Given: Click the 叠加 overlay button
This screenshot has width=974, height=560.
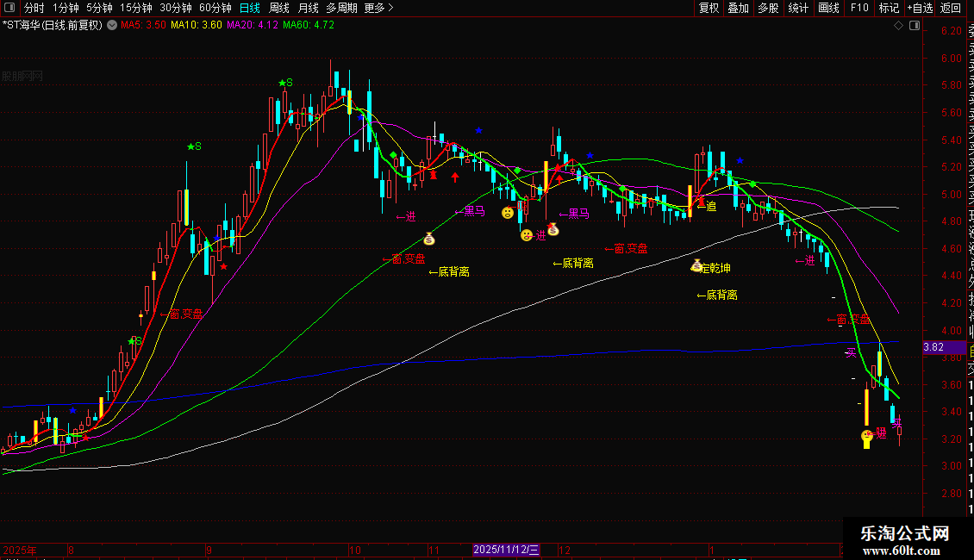Looking at the screenshot, I should click(x=739, y=8).
